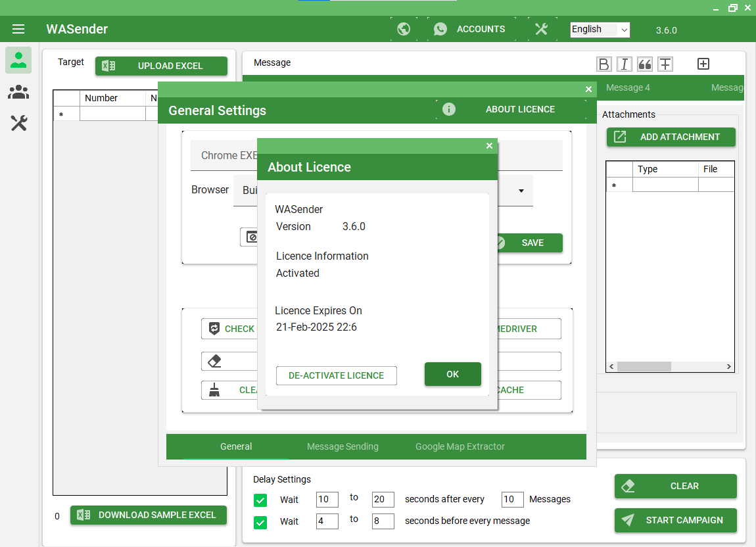Apply bold formatting to message
The width and height of the screenshot is (756, 547).
tap(603, 64)
